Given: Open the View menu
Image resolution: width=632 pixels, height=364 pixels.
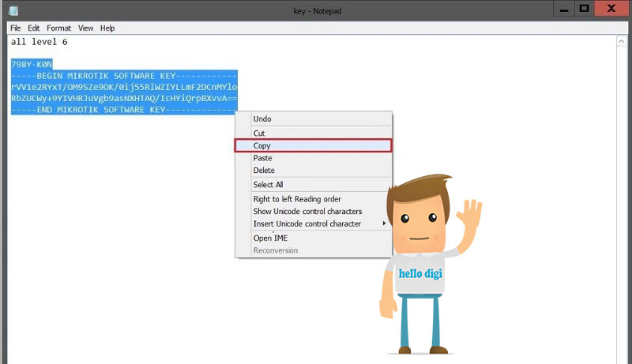Looking at the screenshot, I should click(x=85, y=28).
